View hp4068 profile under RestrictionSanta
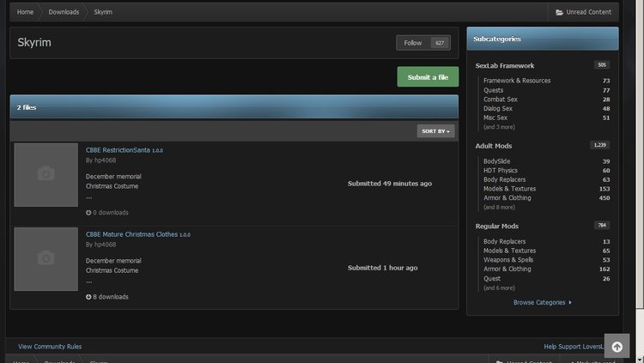Screen dimensions: 644x363 tap(106, 160)
